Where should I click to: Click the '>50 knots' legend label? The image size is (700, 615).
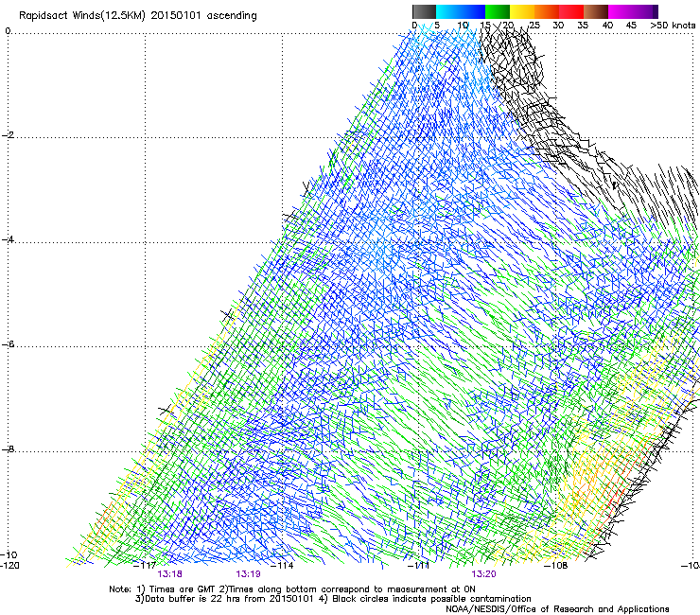673,26
